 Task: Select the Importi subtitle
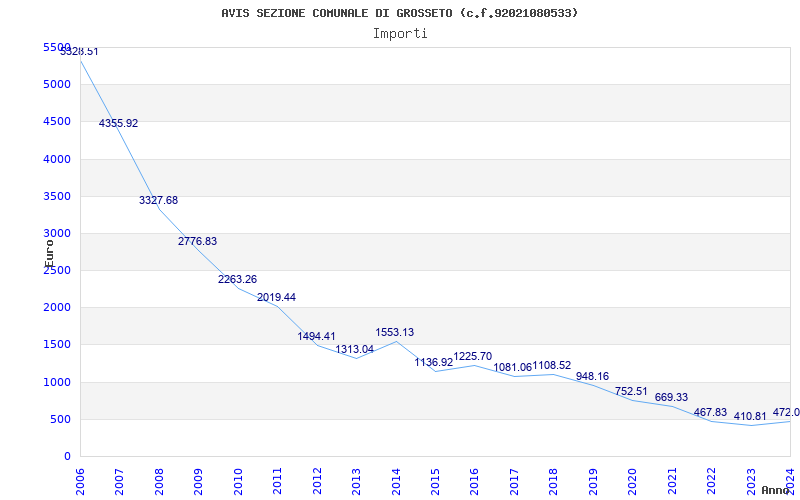coord(400,34)
